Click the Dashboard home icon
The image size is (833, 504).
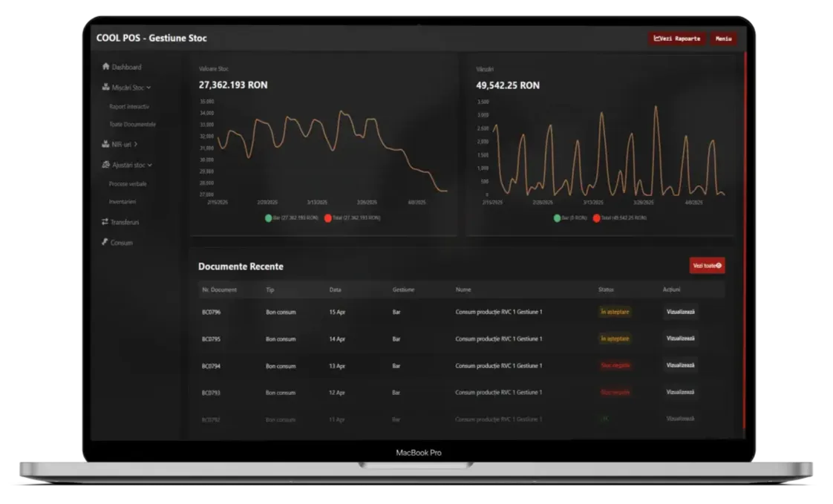pyautogui.click(x=105, y=67)
